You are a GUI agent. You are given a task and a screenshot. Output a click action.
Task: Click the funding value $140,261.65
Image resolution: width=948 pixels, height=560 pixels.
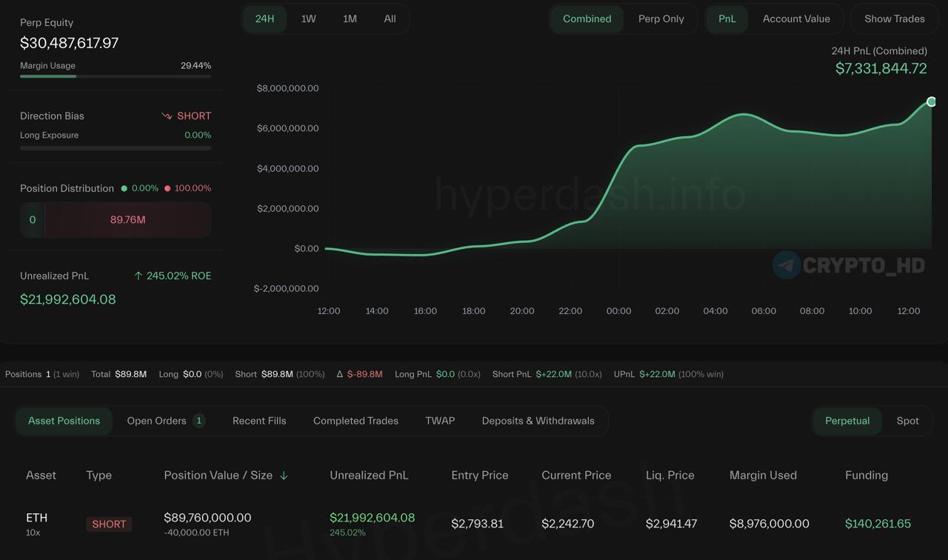tap(878, 524)
